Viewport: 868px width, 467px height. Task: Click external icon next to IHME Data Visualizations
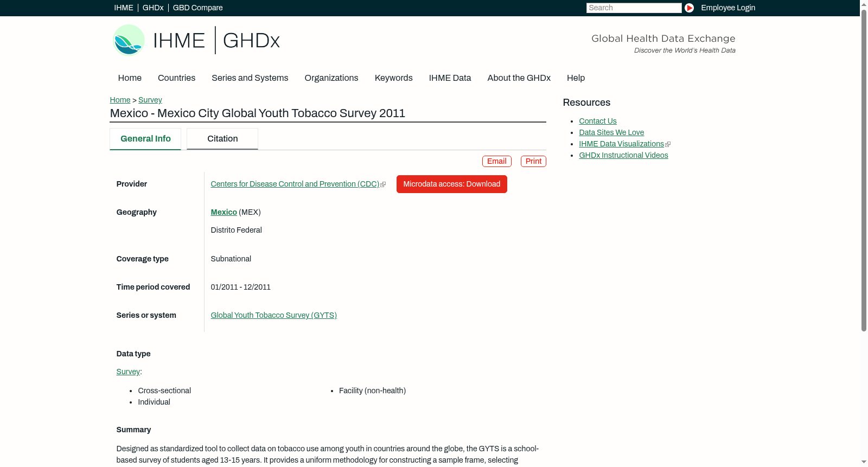pyautogui.click(x=668, y=144)
